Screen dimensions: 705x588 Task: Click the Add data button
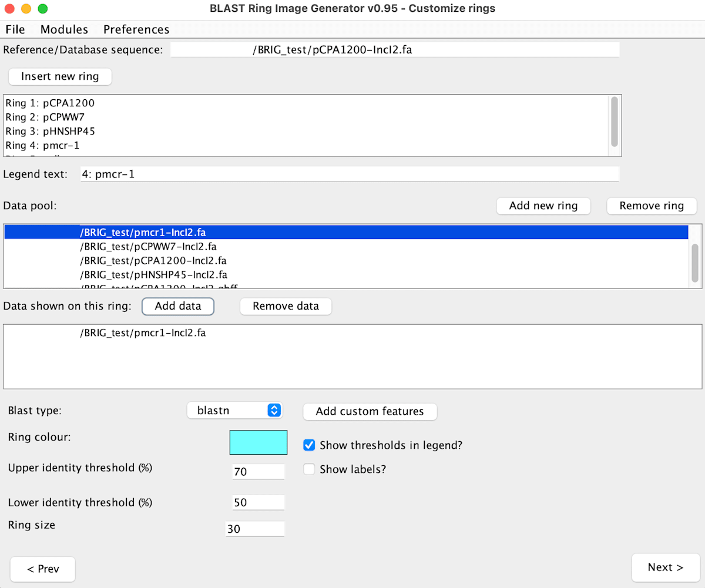(x=178, y=306)
